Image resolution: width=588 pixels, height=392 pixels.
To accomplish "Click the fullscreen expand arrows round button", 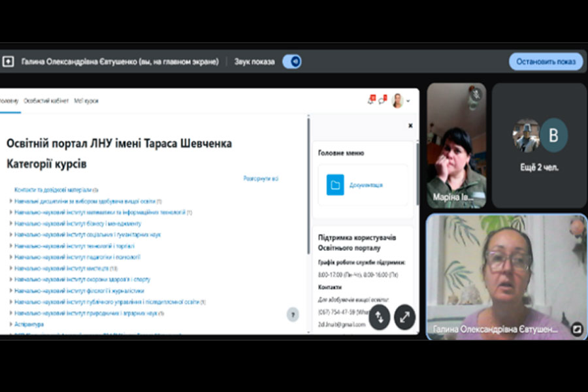I will (x=404, y=318).
